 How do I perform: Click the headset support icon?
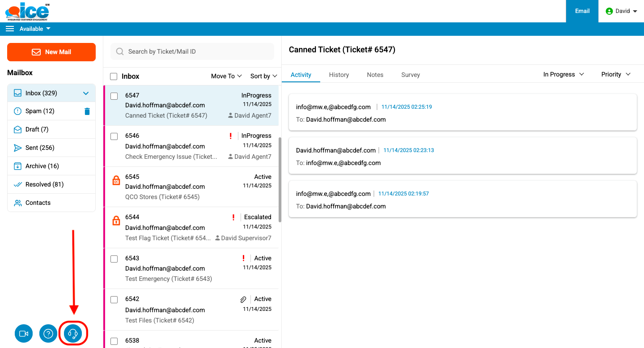(73, 334)
